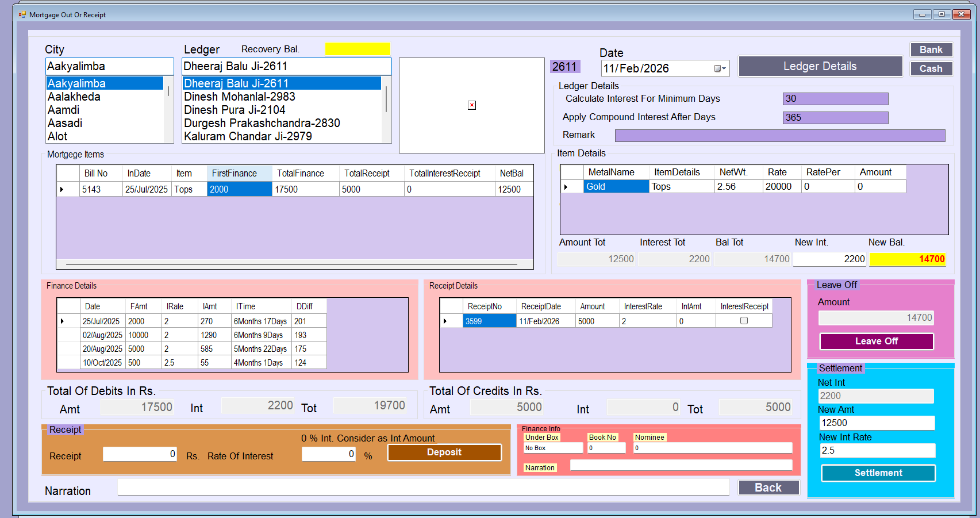Click the broken image icon in picture box
This screenshot has height=518, width=980.
[471, 105]
